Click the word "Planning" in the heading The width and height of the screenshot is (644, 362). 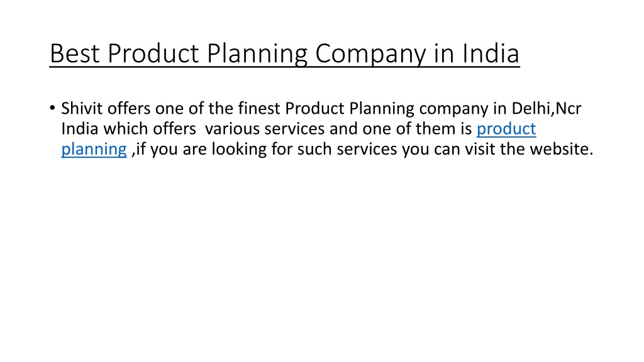(257, 54)
